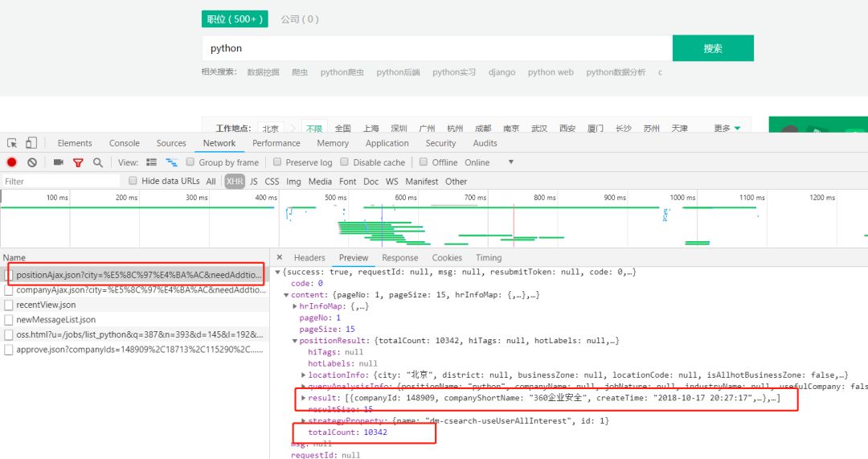Open the Response tab

click(x=399, y=258)
